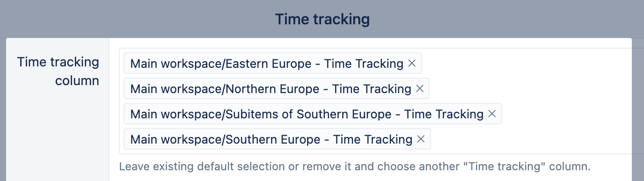Remove the Eastern Europe - Time Tracking tag
The height and width of the screenshot is (181, 644).
(x=412, y=63)
